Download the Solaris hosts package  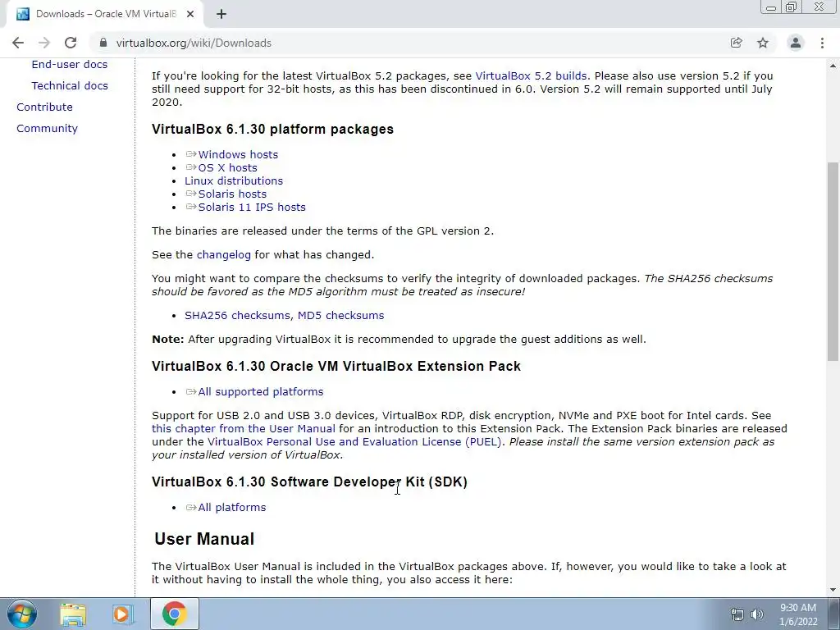coord(232,194)
